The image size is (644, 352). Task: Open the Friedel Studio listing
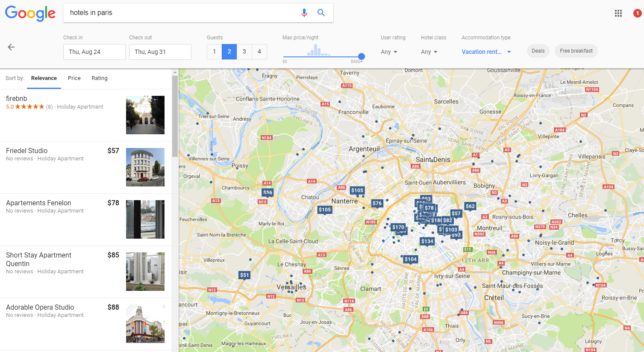[x=27, y=151]
